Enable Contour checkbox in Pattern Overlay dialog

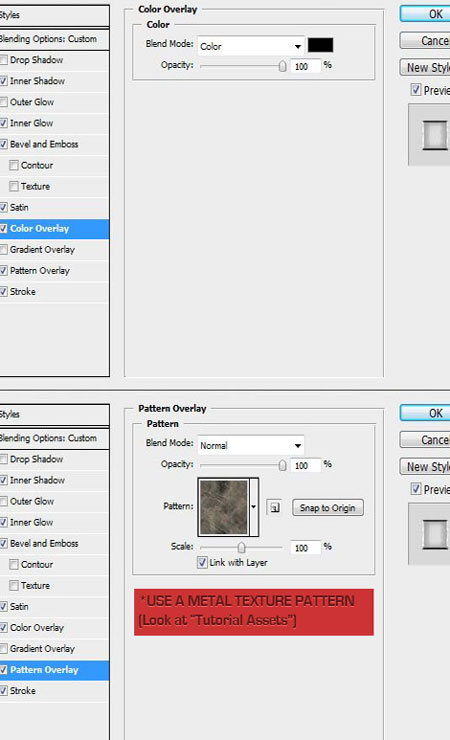[14, 564]
